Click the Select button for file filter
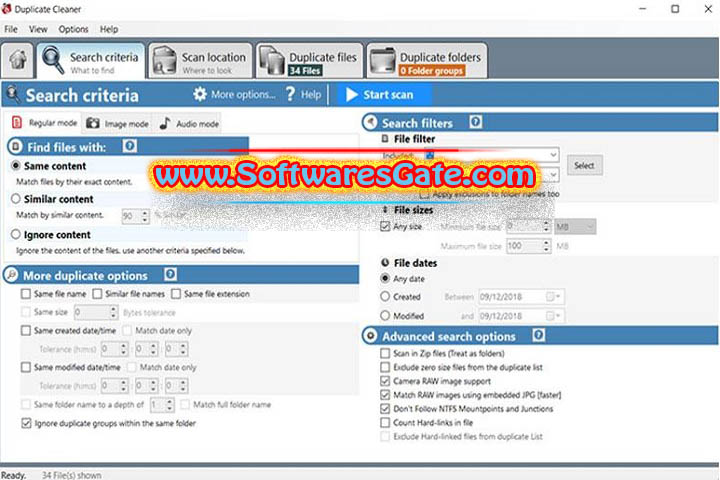Image resolution: width=720 pixels, height=480 pixels. [x=584, y=165]
